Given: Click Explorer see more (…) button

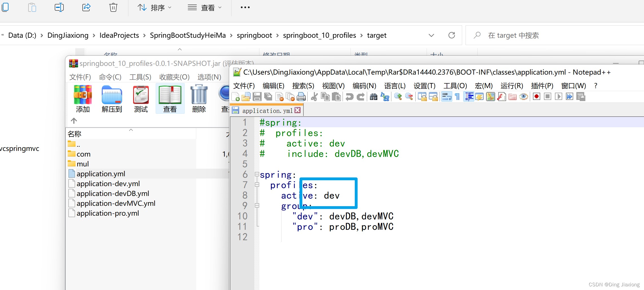Looking at the screenshot, I should pyautogui.click(x=245, y=8).
